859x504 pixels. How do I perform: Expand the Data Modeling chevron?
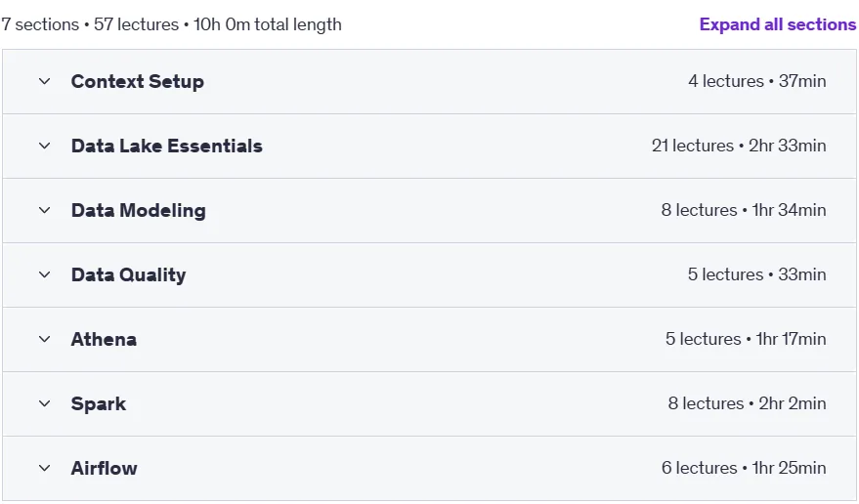[x=44, y=210]
